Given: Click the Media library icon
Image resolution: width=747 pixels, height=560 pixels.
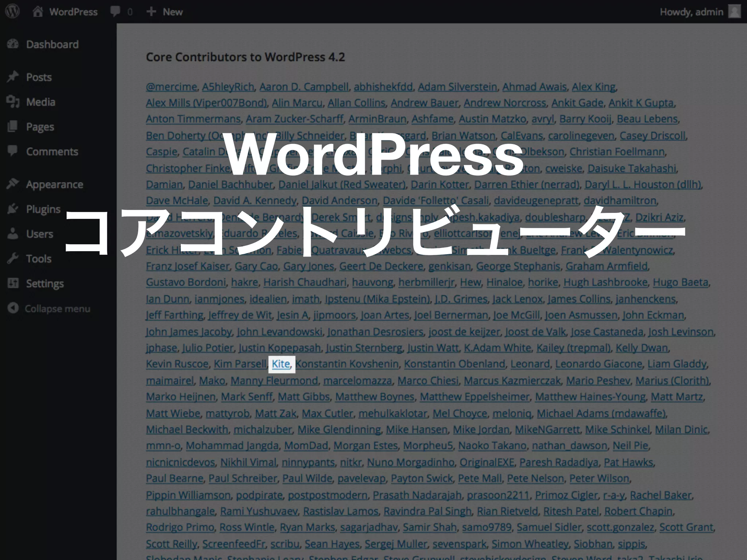Looking at the screenshot, I should pos(13,102).
